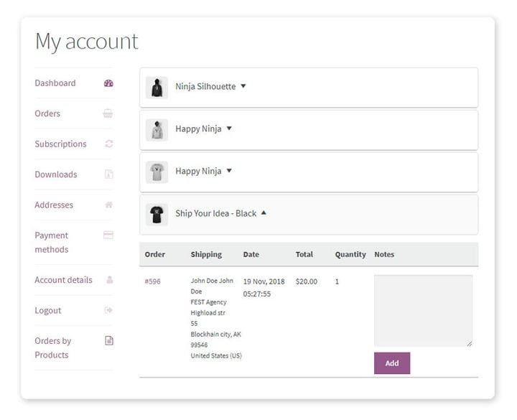This screenshot has width=517, height=420.
Task: Click the Order column header
Action: [155, 254]
